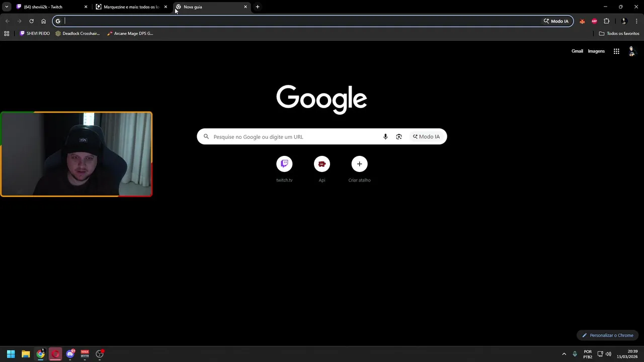Switch to the Marquezine e mais tab

pyautogui.click(x=131, y=7)
